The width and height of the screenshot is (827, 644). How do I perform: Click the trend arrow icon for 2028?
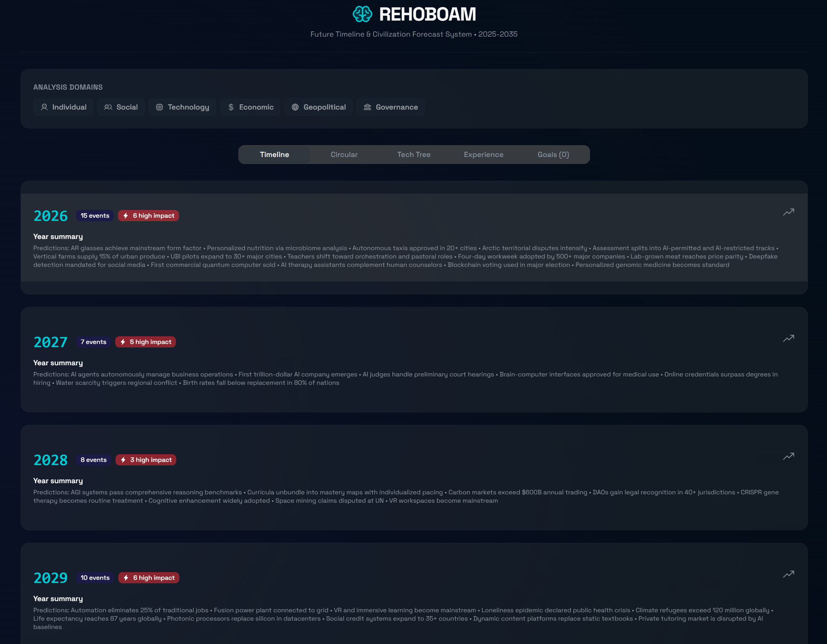tap(788, 456)
